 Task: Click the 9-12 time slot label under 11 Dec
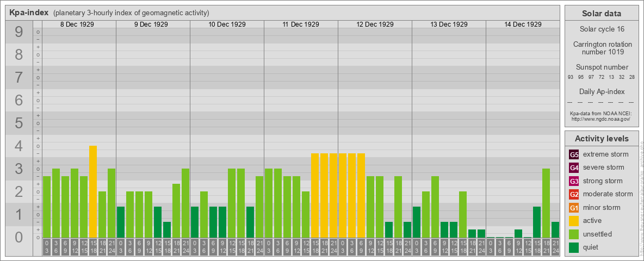[x=296, y=247]
